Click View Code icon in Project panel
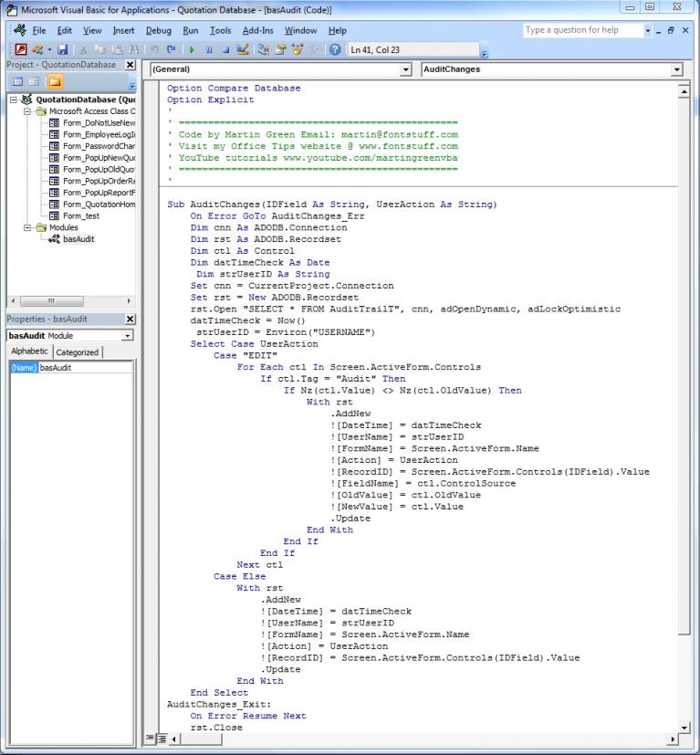The width and height of the screenshot is (700, 755). click(x=17, y=82)
